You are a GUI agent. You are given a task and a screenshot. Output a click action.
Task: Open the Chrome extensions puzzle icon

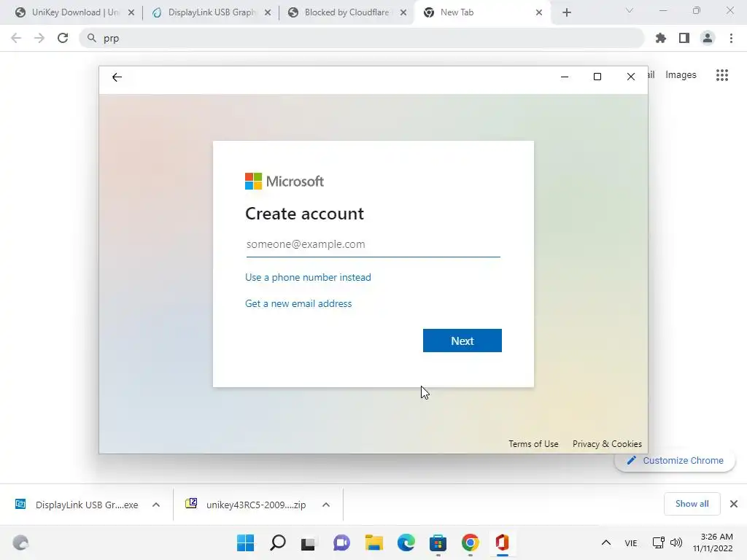[661, 38]
